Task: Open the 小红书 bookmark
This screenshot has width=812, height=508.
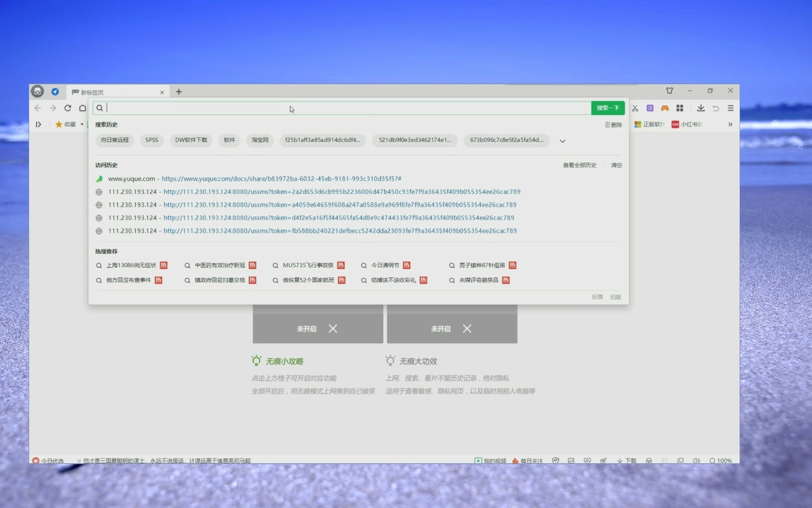Action: coord(687,124)
